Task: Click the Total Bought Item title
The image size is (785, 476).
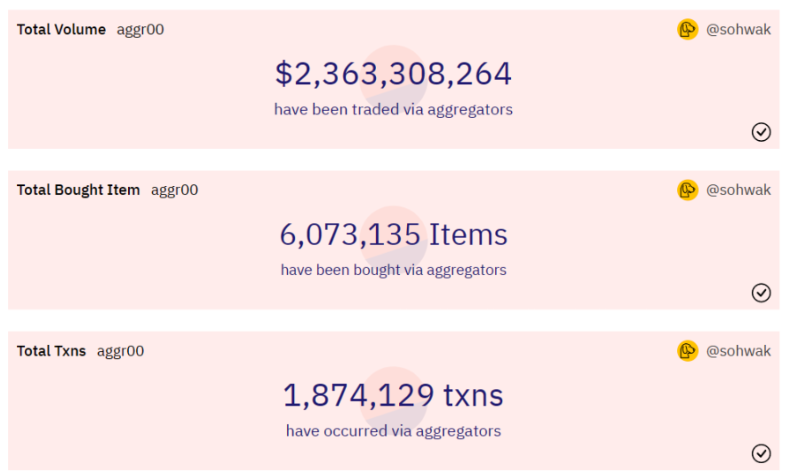Action: point(78,190)
